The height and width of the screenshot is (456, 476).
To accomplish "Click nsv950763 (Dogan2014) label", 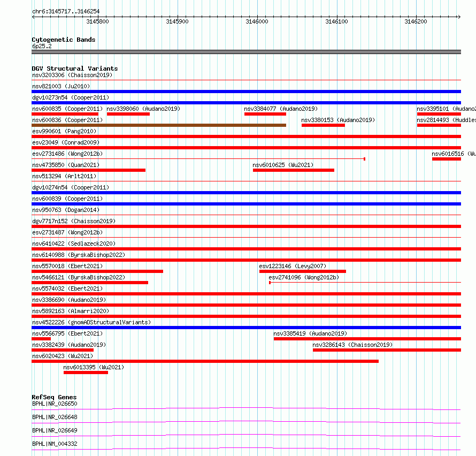I will click(x=66, y=210).
